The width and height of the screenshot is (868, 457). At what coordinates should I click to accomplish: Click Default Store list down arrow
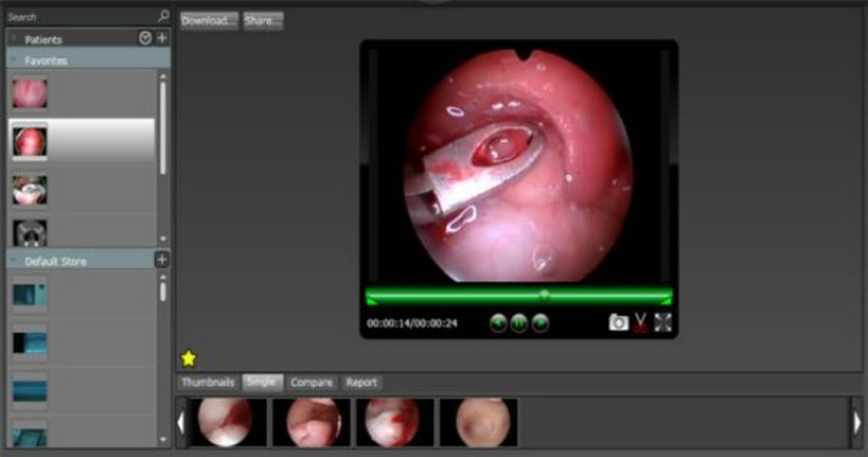click(162, 439)
